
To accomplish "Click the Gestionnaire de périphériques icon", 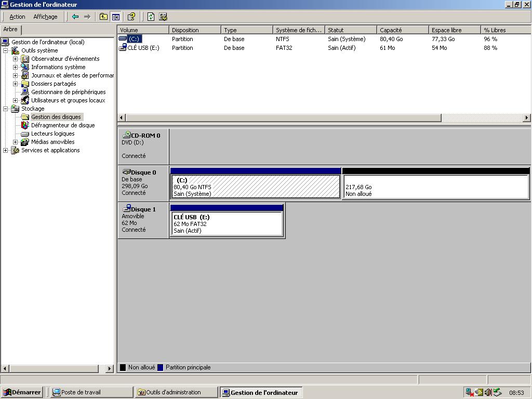I will (x=25, y=92).
